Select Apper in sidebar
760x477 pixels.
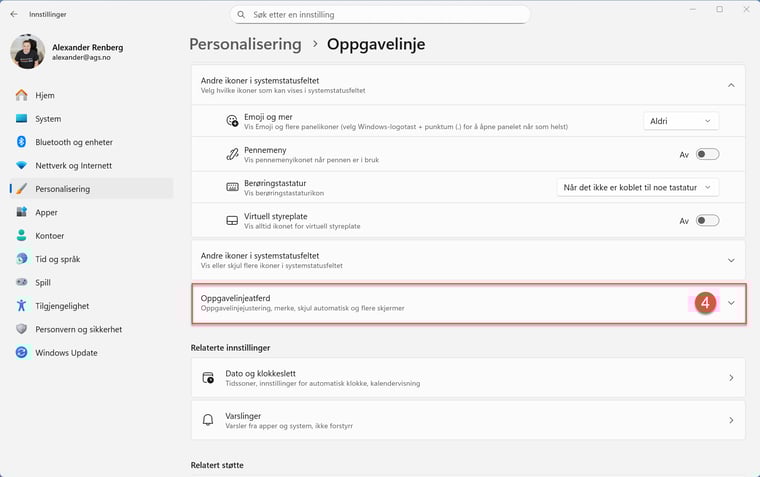(x=92, y=212)
